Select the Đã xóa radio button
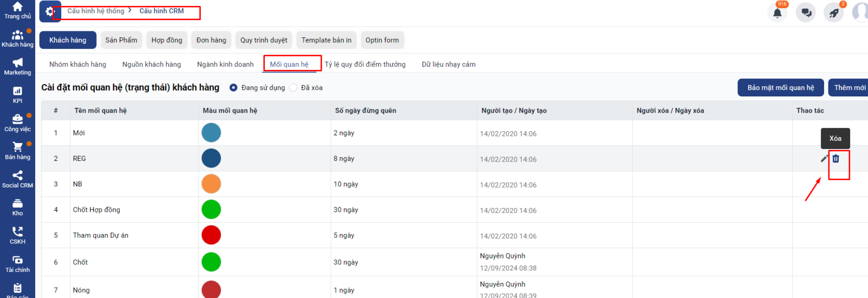The width and height of the screenshot is (868, 298). tap(293, 88)
